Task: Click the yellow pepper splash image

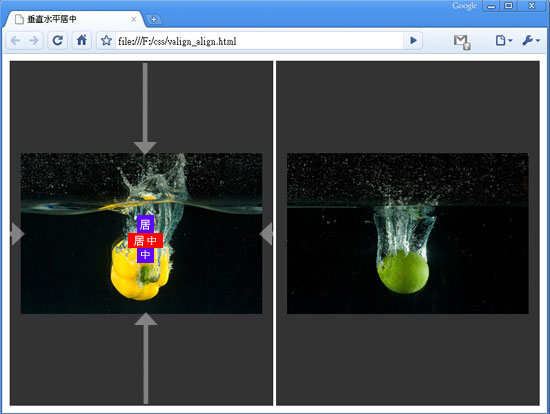Action: 141,233
